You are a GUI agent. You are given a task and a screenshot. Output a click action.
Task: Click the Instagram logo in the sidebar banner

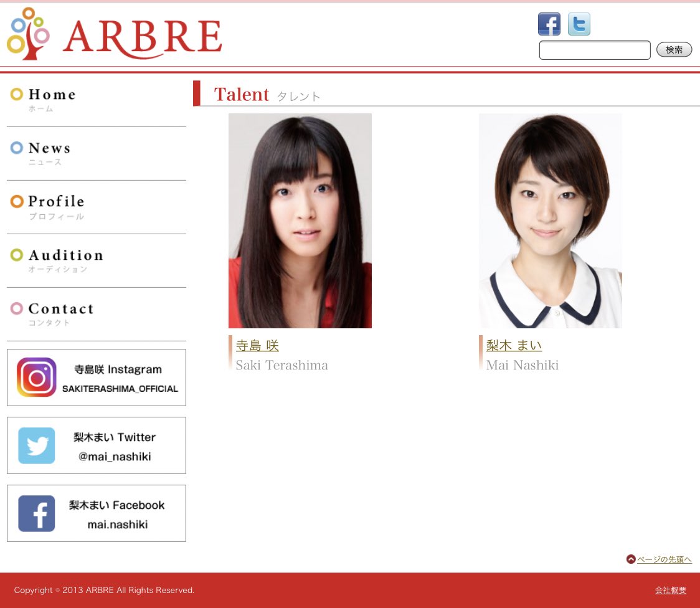(37, 378)
